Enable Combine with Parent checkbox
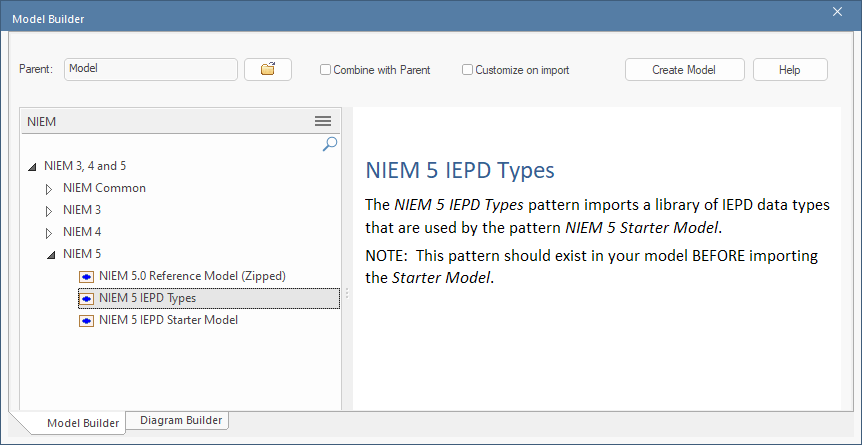This screenshot has height=445, width=862. point(326,70)
